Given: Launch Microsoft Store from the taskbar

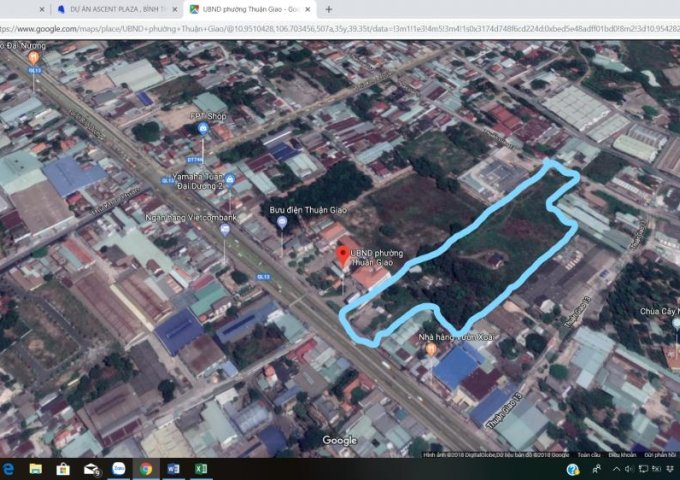Looking at the screenshot, I should (63, 469).
